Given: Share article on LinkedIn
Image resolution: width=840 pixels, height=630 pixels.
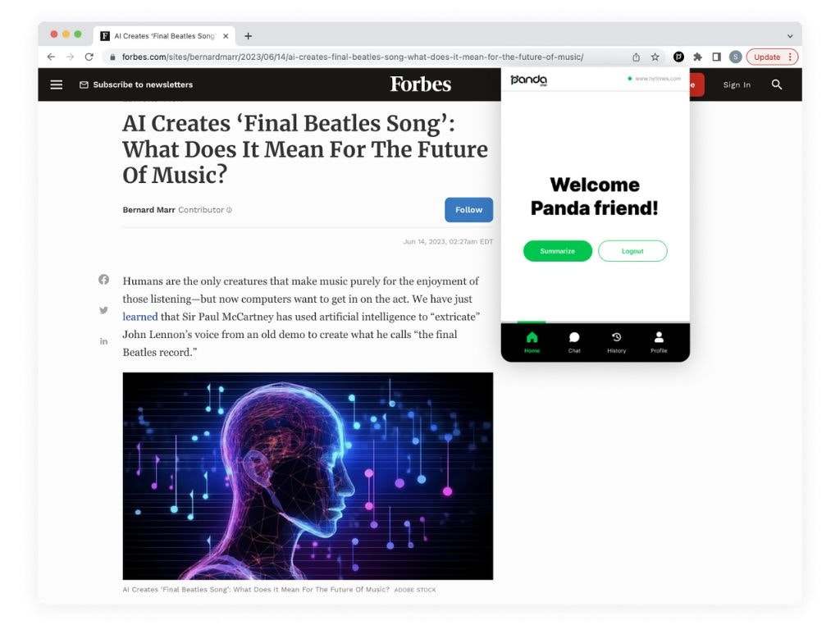Looking at the screenshot, I should tap(103, 341).
